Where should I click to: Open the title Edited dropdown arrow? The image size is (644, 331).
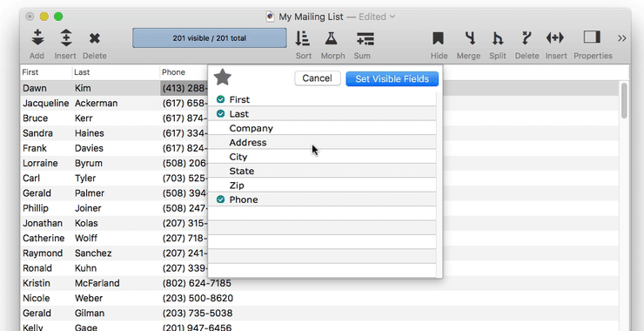click(392, 17)
